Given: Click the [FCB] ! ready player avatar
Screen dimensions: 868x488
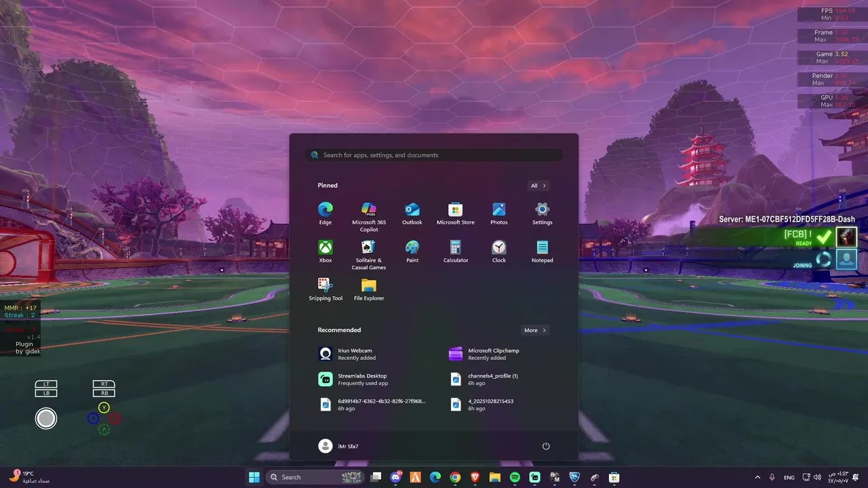Looking at the screenshot, I should pos(846,237).
